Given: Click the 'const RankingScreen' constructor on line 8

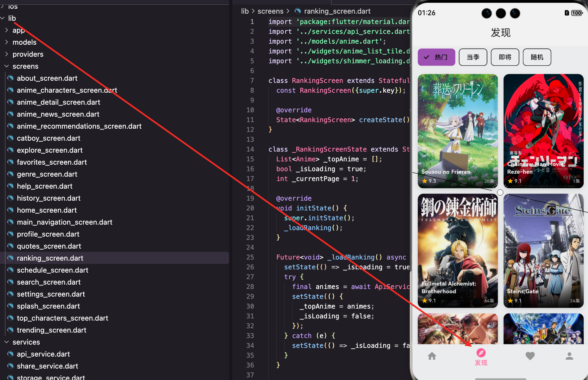Looking at the screenshot, I should (x=314, y=90).
